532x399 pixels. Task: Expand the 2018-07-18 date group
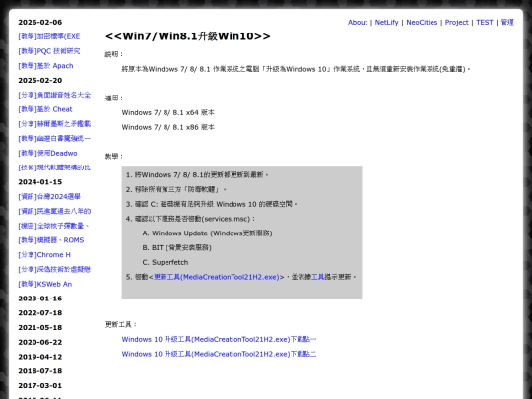pos(40,371)
